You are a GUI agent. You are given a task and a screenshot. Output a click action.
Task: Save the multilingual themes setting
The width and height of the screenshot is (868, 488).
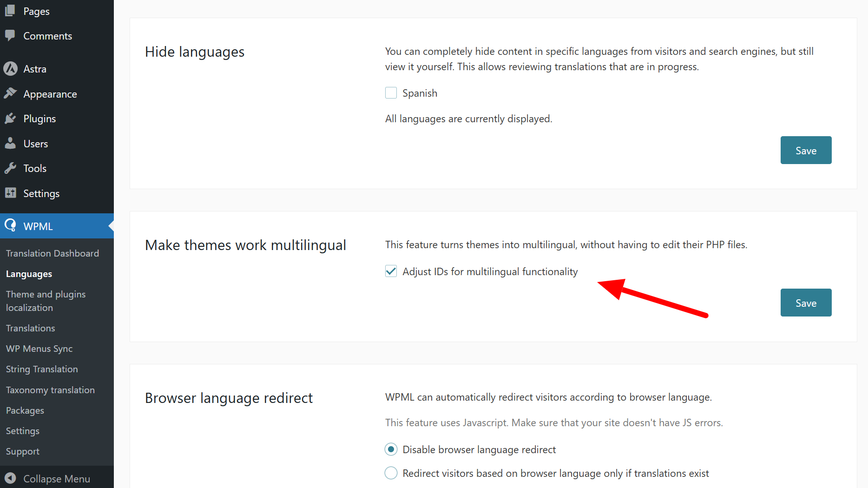806,303
